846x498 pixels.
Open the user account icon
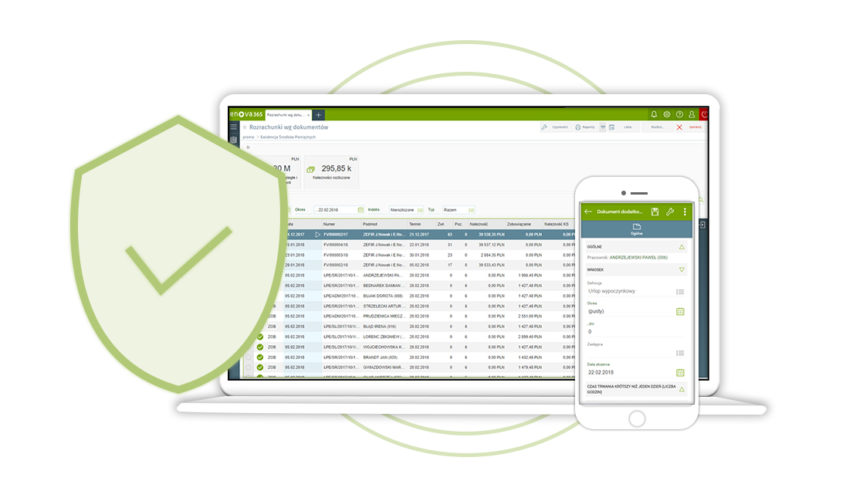[691, 115]
